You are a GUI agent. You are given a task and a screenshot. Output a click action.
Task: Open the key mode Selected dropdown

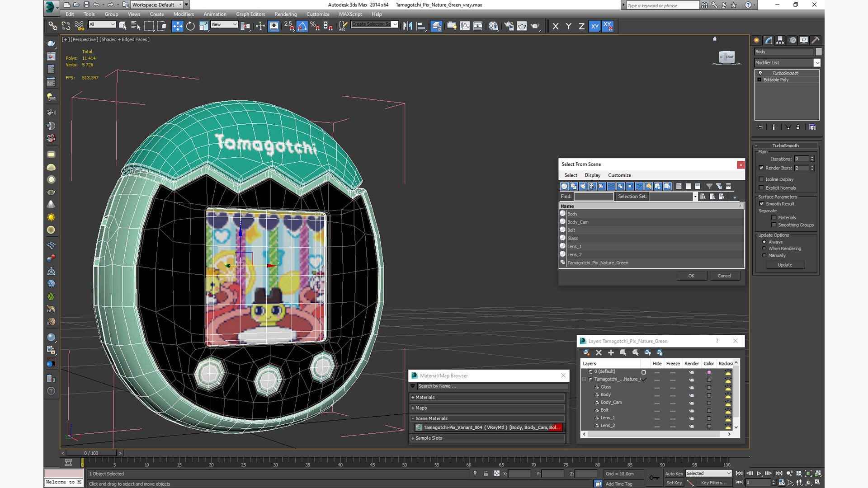point(708,474)
